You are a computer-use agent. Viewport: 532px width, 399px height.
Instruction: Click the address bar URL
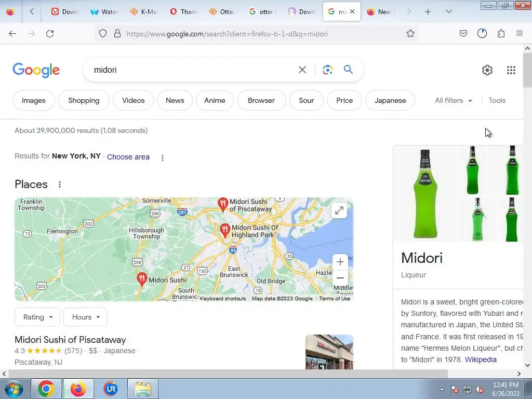[228, 34]
